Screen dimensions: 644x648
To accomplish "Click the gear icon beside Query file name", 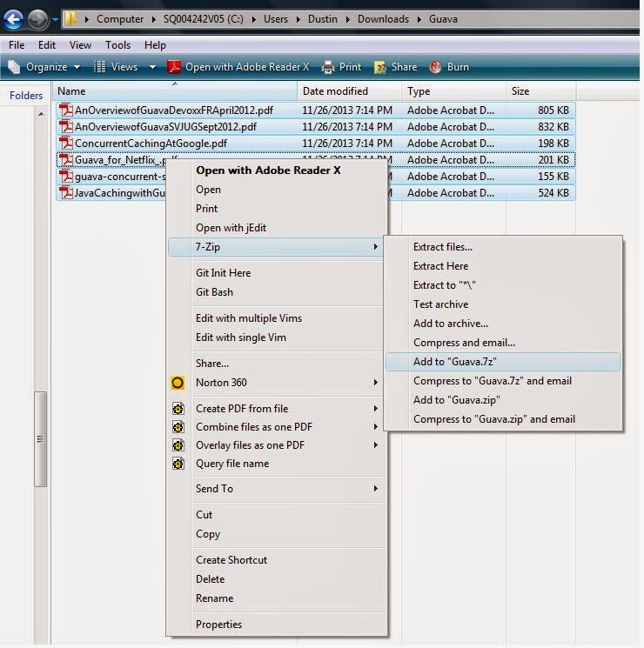I will (x=178, y=464).
